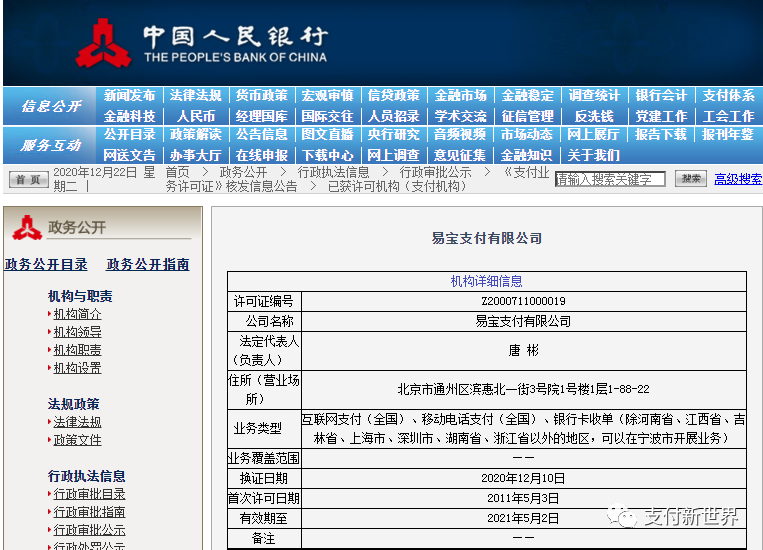Image resolution: width=763 pixels, height=550 pixels.
Task: Click 已获许可机构（支付机构）breadcrumb
Action: tap(397, 186)
